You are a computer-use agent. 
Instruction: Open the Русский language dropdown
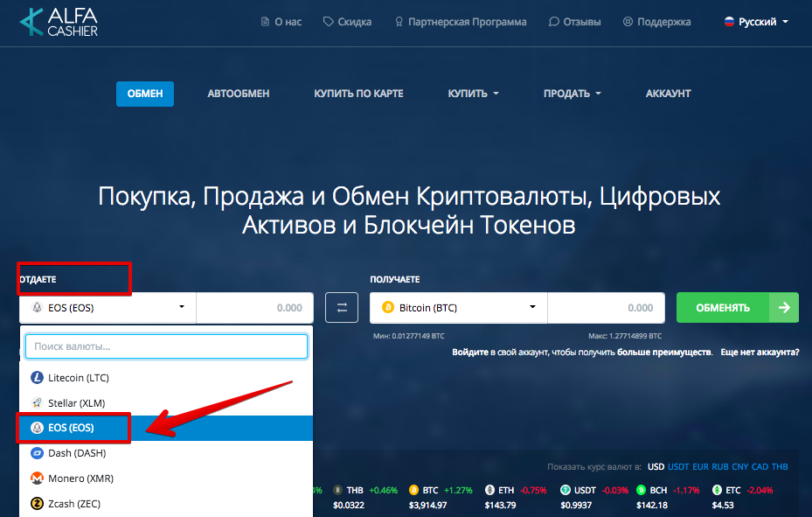[756, 22]
